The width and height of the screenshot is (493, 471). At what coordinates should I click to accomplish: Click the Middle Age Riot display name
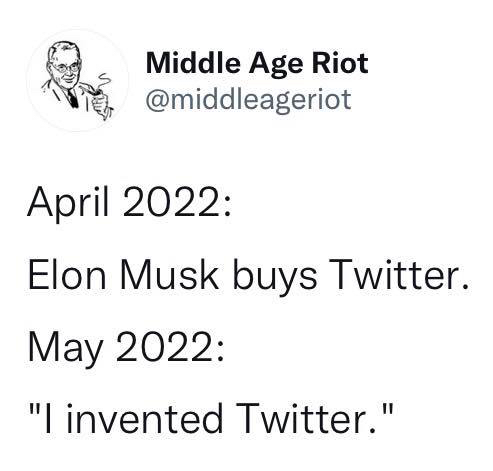click(257, 64)
